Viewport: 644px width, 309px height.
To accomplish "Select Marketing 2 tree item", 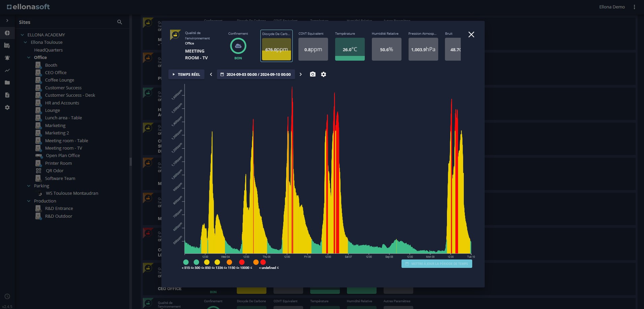I will 57,133.
